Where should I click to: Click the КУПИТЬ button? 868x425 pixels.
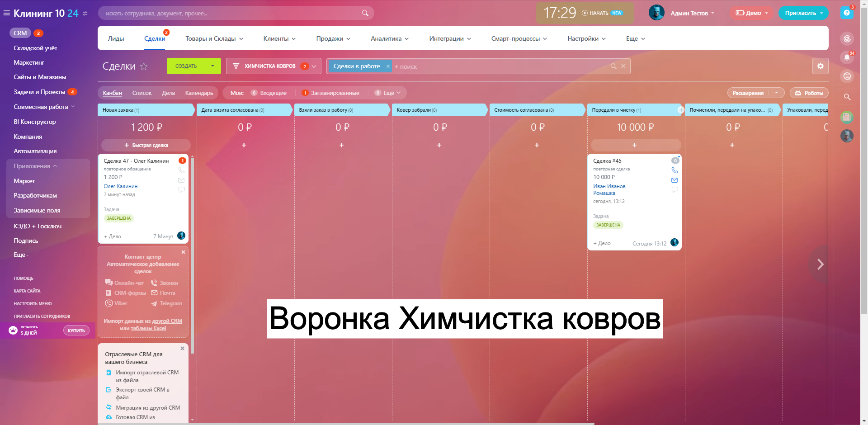pyautogui.click(x=76, y=331)
